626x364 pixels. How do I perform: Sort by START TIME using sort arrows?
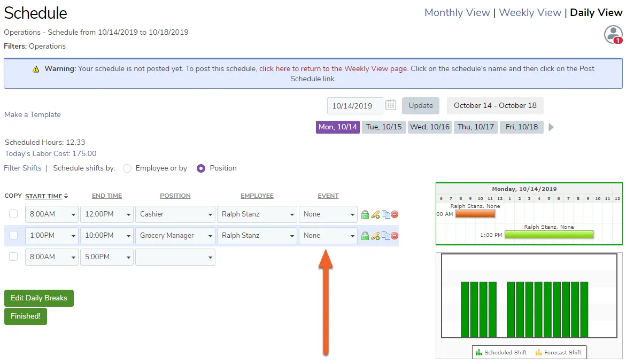click(66, 196)
